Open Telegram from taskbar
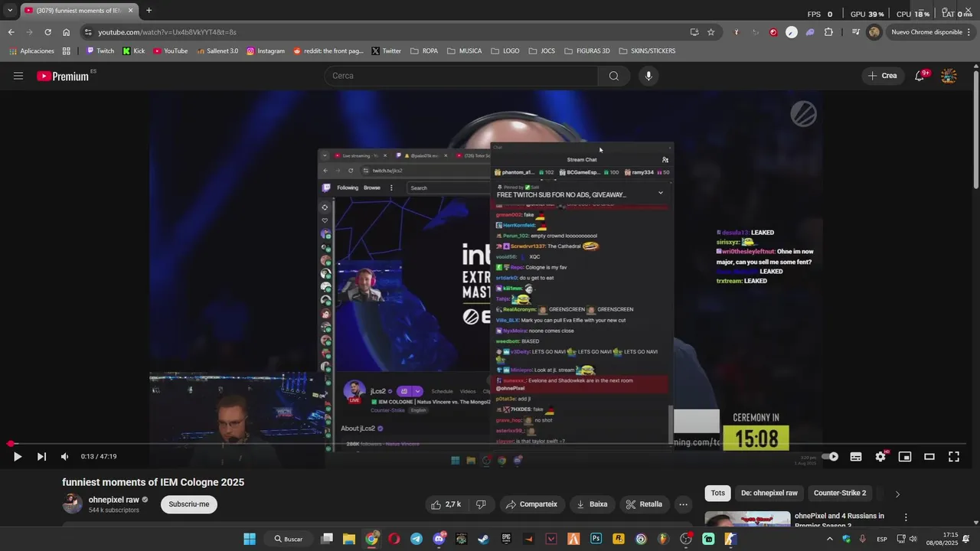 click(x=416, y=539)
